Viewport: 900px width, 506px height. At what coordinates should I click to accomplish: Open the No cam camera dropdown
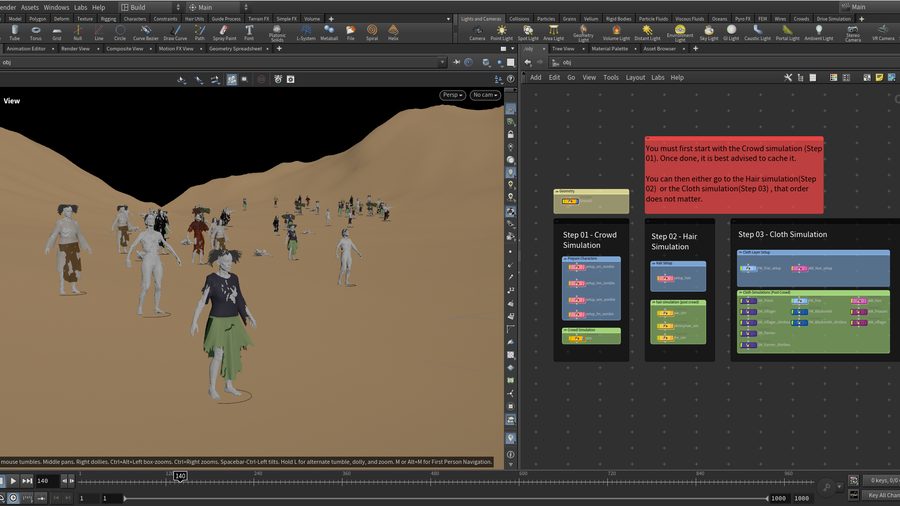(485, 95)
